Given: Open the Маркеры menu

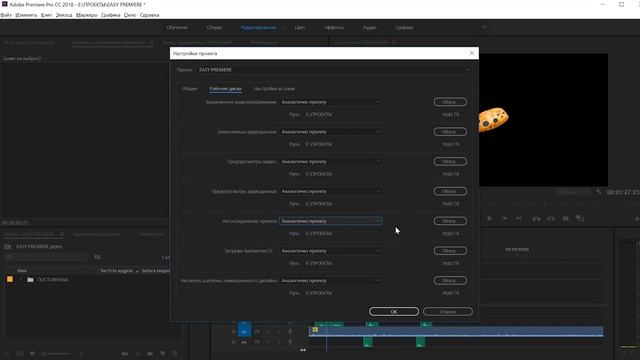Looking at the screenshot, I should coord(87,15).
